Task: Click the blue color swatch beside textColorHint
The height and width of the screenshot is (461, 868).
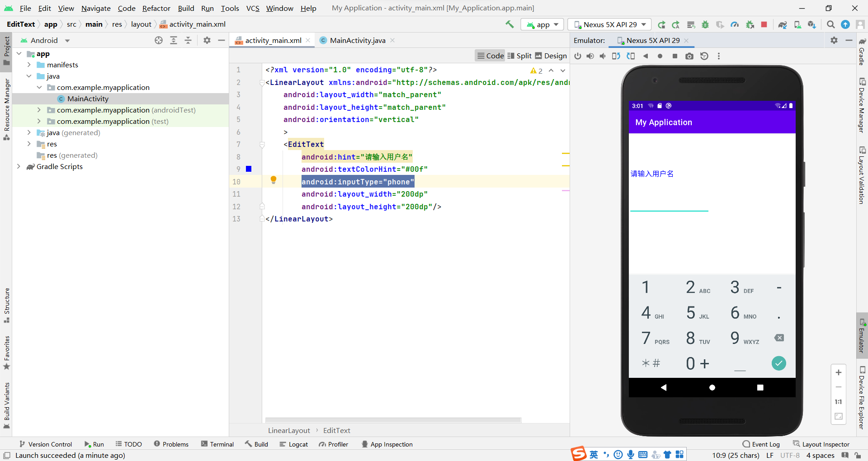Action: click(248, 169)
